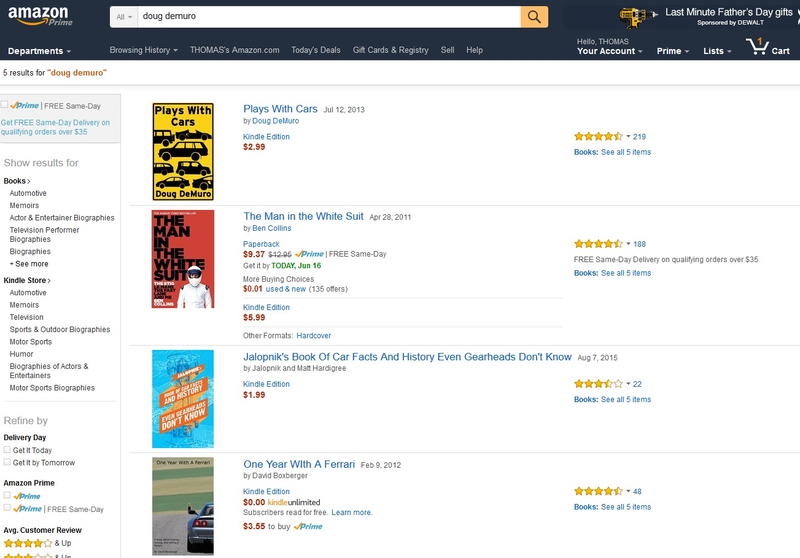Open THOMAS's Amazon.com
800x558 pixels.
(235, 50)
